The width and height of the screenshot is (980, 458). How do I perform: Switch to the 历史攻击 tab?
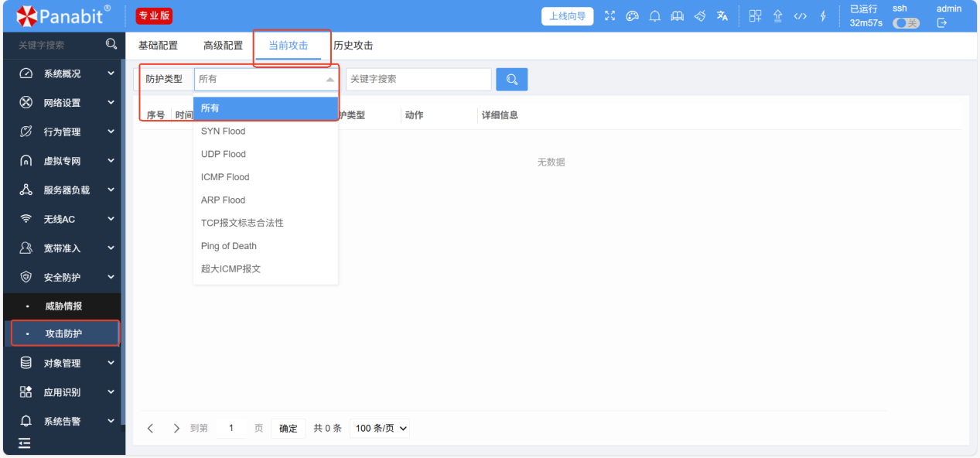(x=353, y=46)
